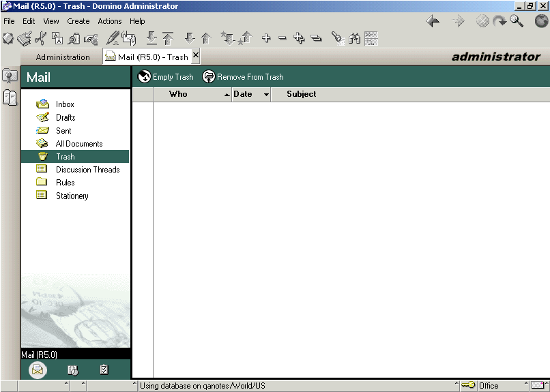Click the Go Back arrow icon

(433, 22)
